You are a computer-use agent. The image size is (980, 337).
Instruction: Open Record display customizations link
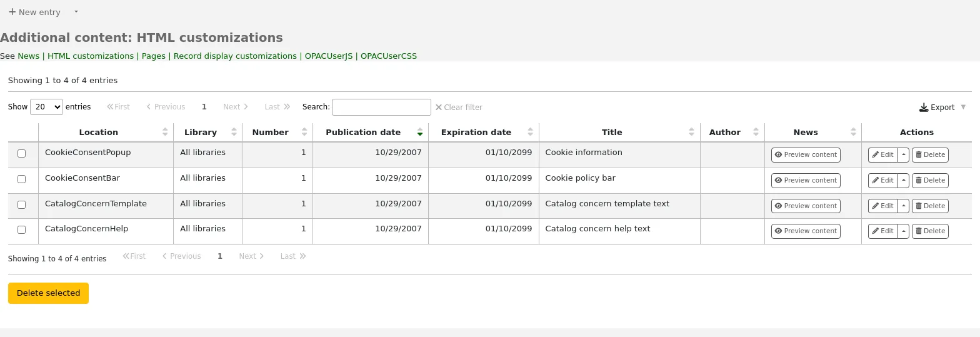tap(235, 56)
